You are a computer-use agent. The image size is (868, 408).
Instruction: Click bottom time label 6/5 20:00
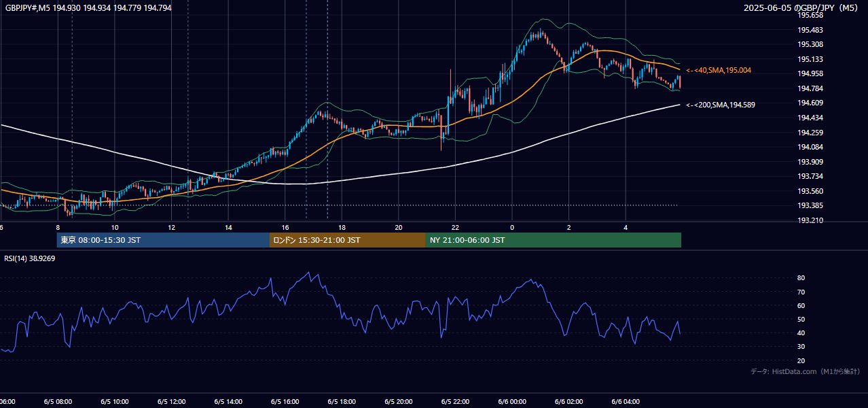(x=399, y=402)
